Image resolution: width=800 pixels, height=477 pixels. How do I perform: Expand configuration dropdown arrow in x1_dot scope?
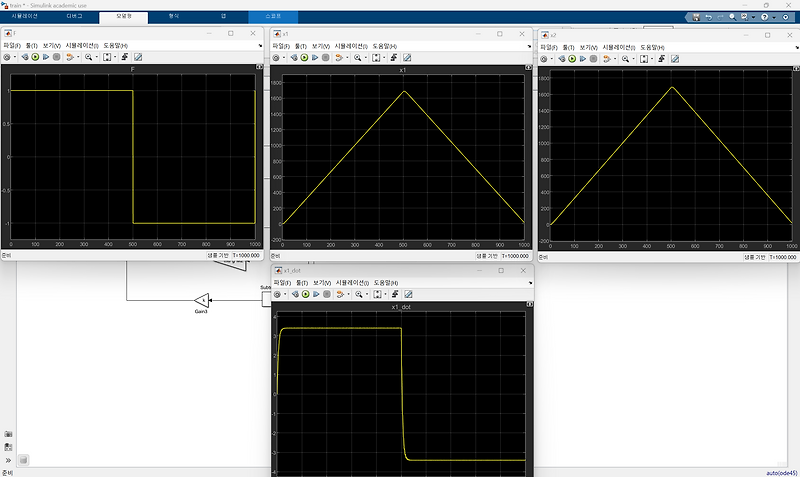[285, 294]
